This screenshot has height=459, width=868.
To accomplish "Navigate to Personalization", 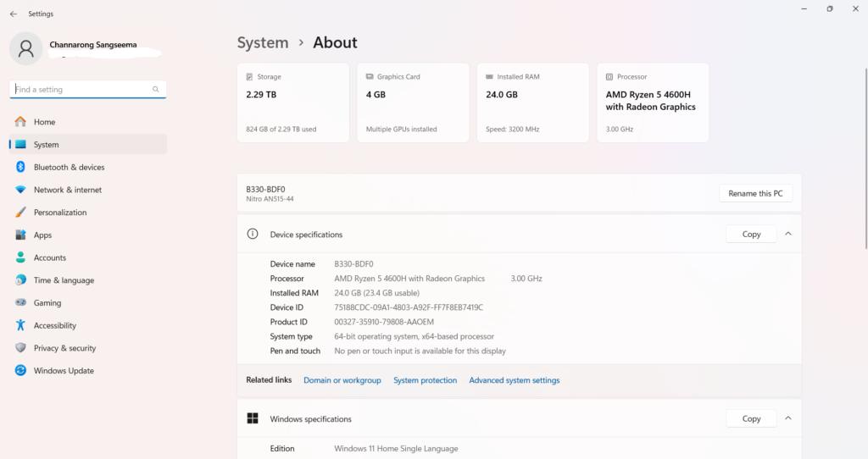I will 88,213.
